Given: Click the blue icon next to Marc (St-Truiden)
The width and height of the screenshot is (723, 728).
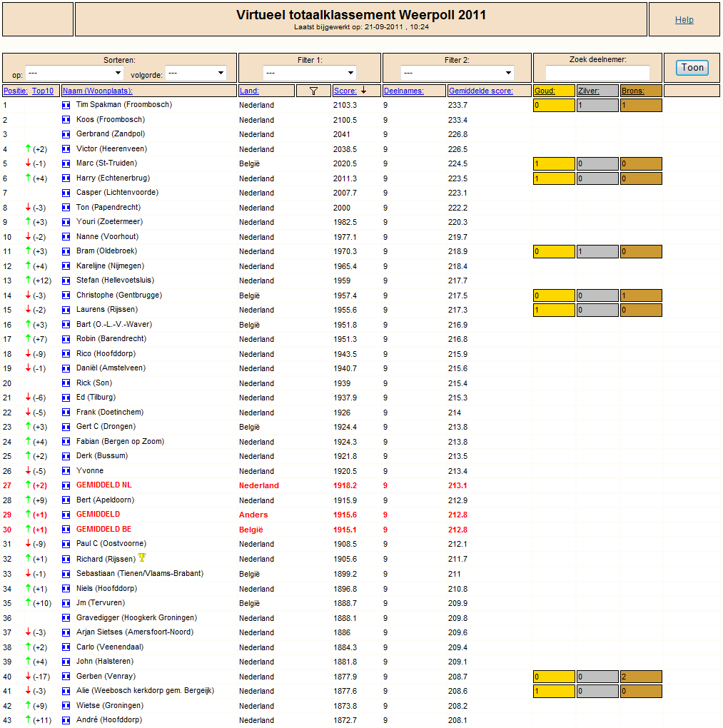Looking at the screenshot, I should 66,164.
